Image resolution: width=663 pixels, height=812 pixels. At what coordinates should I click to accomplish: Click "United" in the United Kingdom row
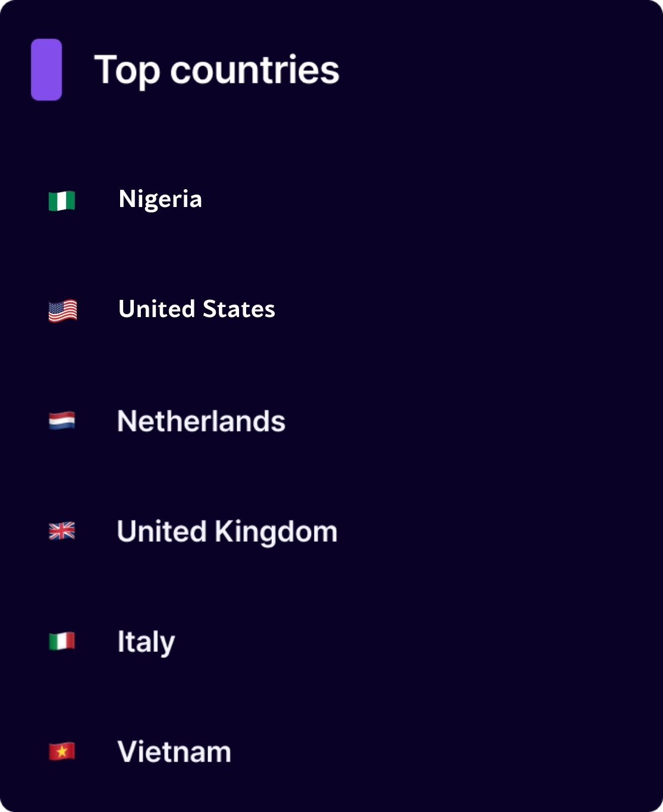(x=162, y=531)
